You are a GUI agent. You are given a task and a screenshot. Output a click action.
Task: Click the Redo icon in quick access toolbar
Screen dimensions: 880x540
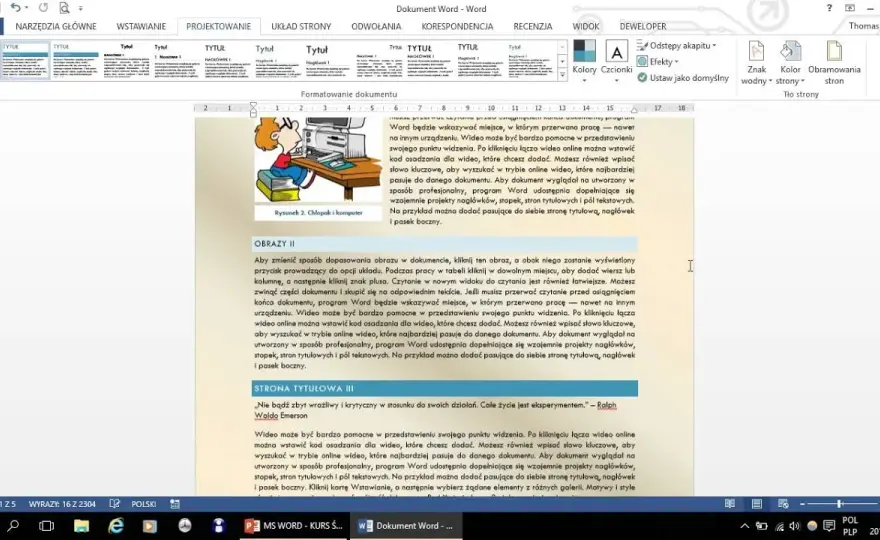43,8
